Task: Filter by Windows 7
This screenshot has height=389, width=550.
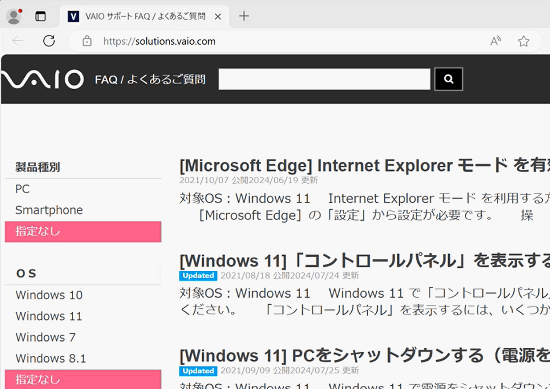Action: click(x=83, y=337)
